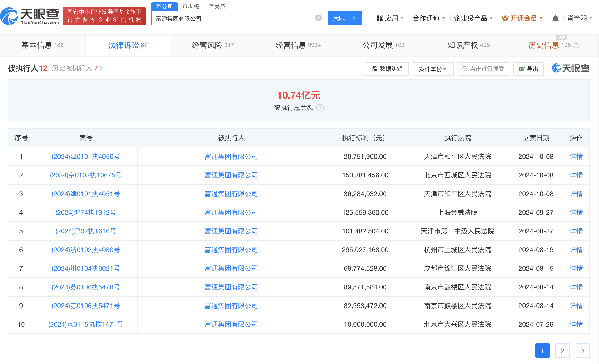Click 富通集团有限公司 in row 7
Image resolution: width=599 pixels, height=364 pixels.
231,269
